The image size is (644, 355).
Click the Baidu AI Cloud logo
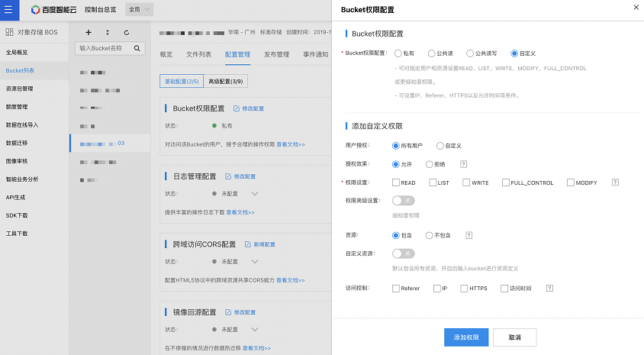pyautogui.click(x=53, y=9)
